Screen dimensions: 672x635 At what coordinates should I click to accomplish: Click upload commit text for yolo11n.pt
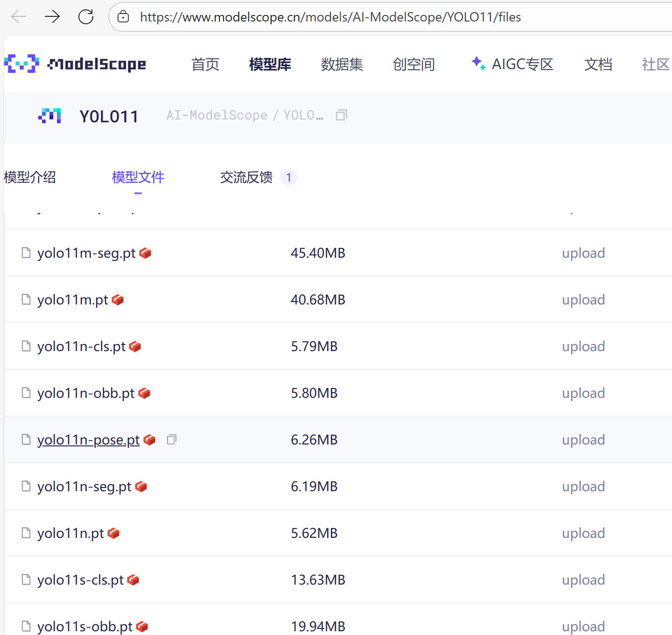pos(583,533)
